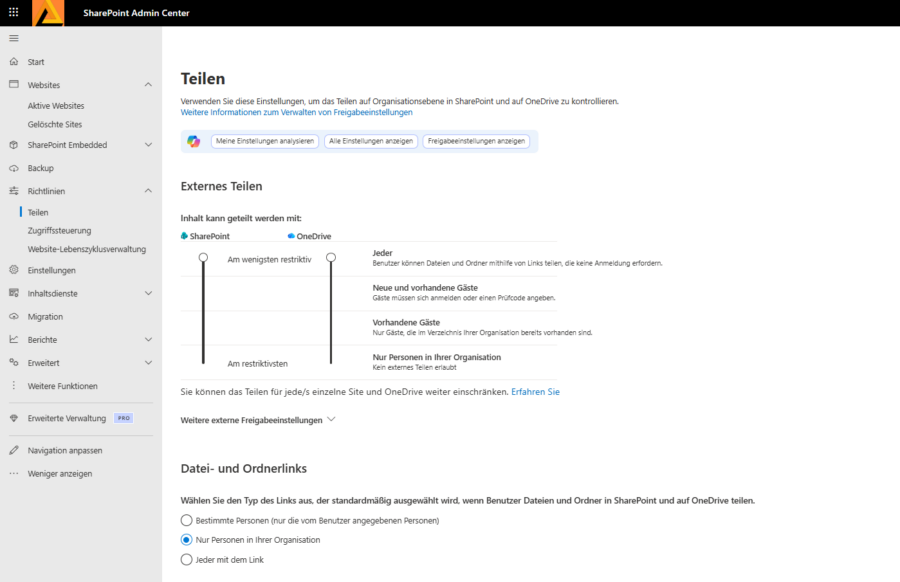Click the Copilot icon beside suggestion buttons

click(193, 141)
